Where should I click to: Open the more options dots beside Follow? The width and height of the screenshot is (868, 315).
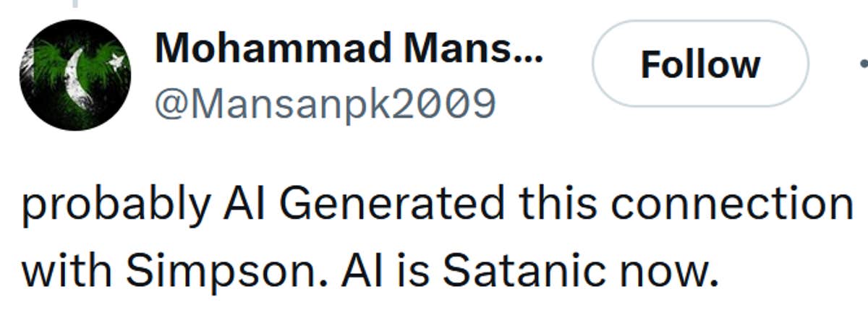click(862, 64)
